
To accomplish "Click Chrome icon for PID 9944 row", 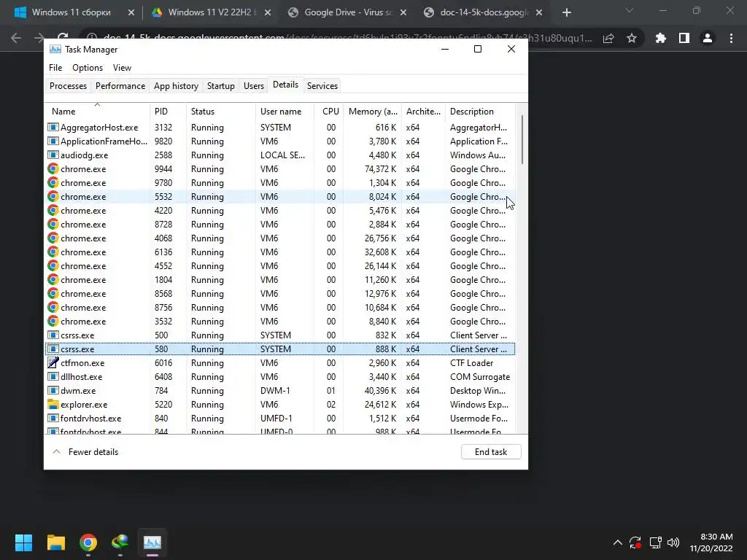I will (x=53, y=168).
